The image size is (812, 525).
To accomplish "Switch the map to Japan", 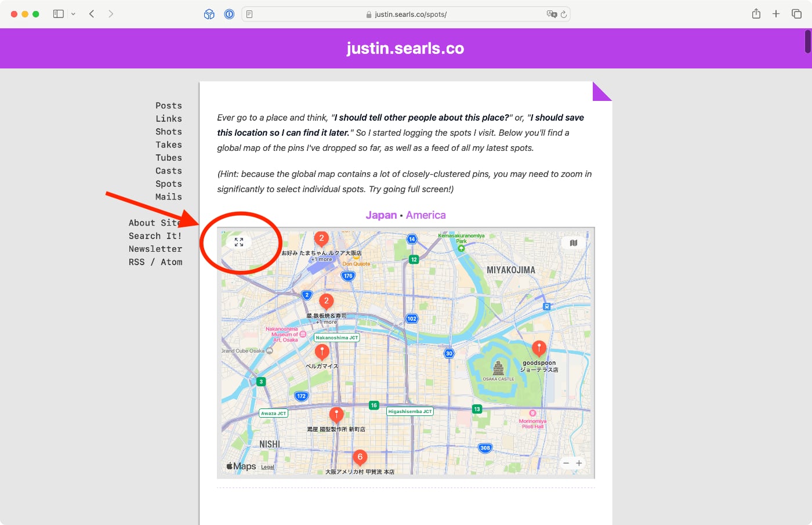I will coord(381,215).
